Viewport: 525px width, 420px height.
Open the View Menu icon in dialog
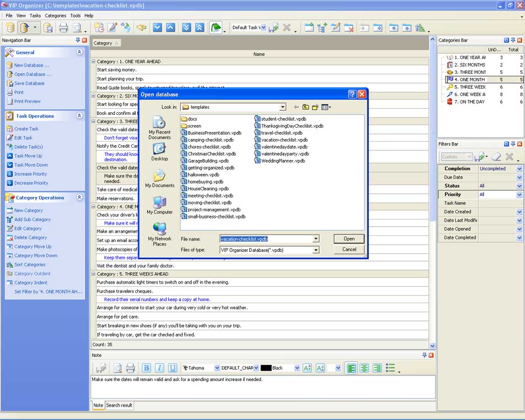click(326, 107)
